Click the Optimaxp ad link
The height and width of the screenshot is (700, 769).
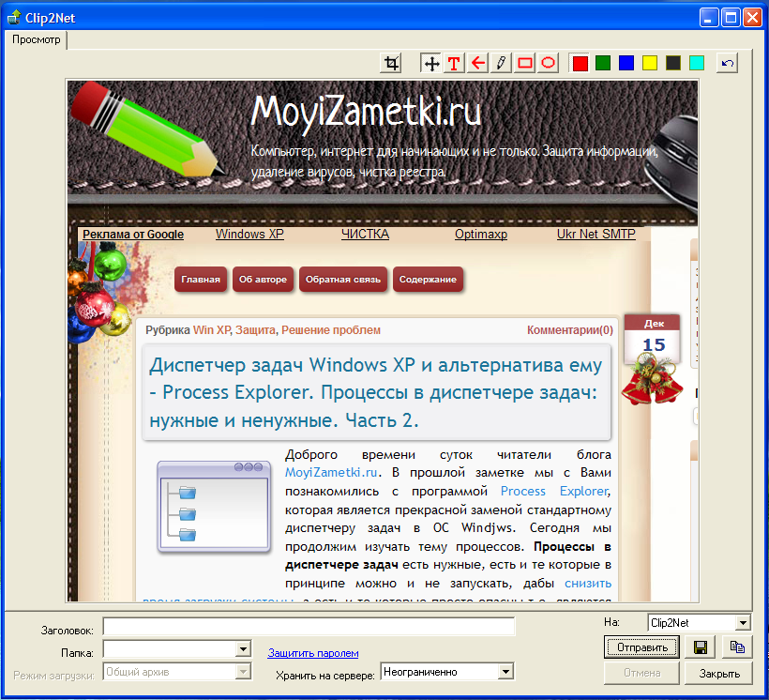pyautogui.click(x=480, y=235)
